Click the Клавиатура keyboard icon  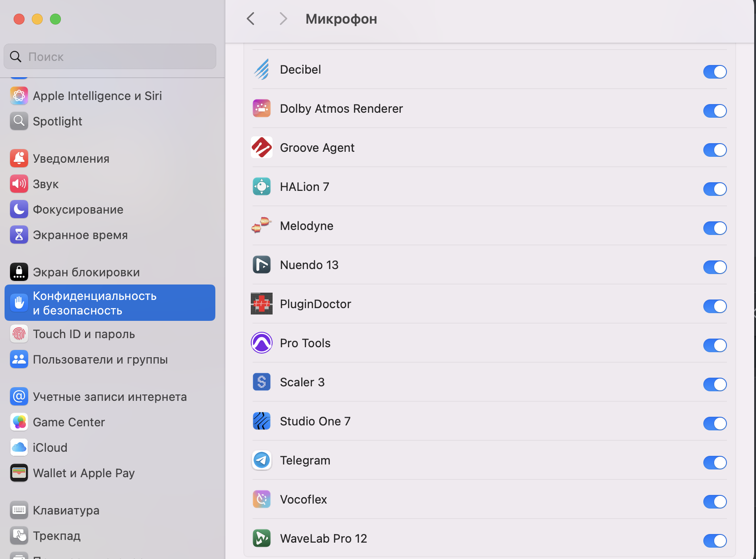[19, 510]
